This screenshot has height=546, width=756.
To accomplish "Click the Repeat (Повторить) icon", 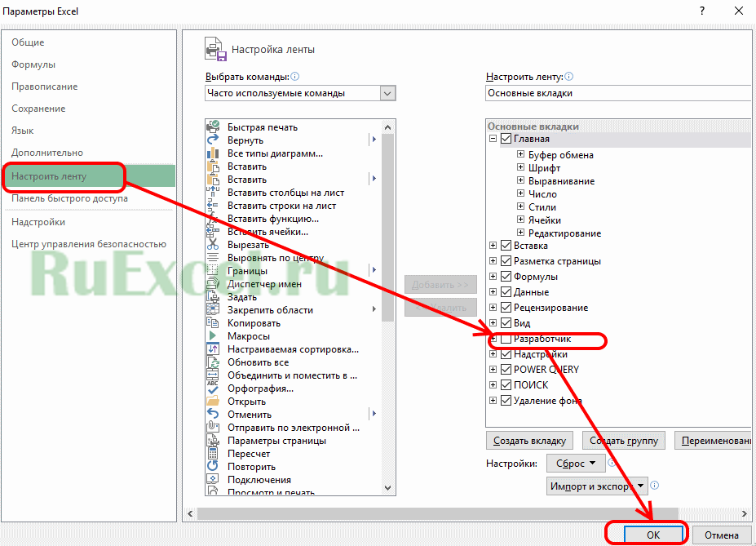I will [x=213, y=466].
